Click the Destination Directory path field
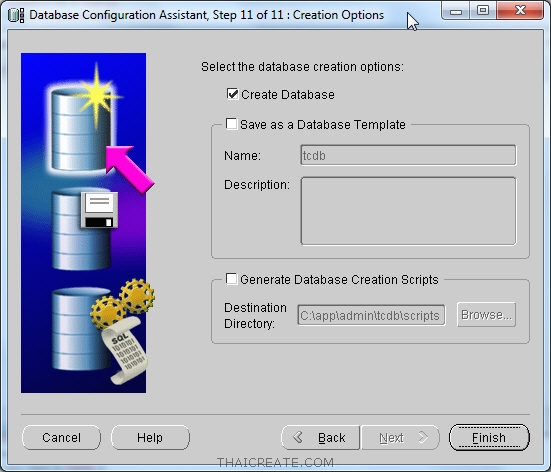This screenshot has height=472, width=551. (371, 315)
